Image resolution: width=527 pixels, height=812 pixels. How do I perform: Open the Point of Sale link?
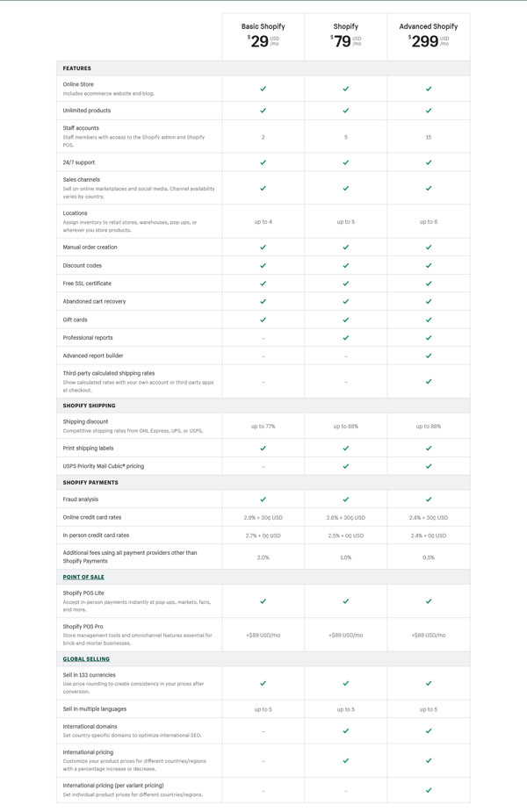pyautogui.click(x=83, y=577)
